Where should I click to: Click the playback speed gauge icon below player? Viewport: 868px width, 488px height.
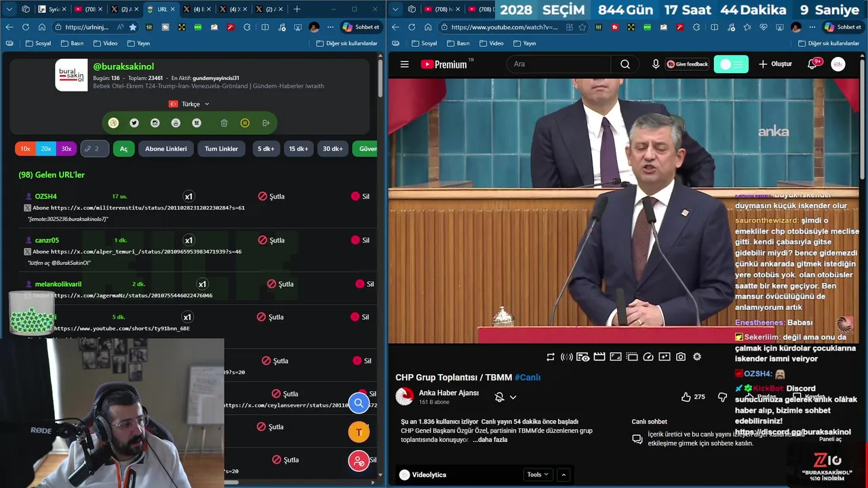(648, 357)
